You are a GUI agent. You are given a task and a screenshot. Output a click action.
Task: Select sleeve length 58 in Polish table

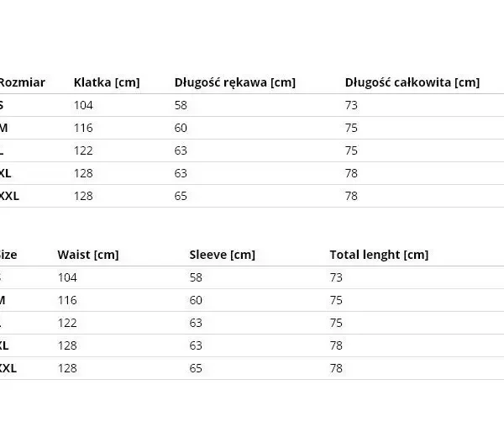181,105
